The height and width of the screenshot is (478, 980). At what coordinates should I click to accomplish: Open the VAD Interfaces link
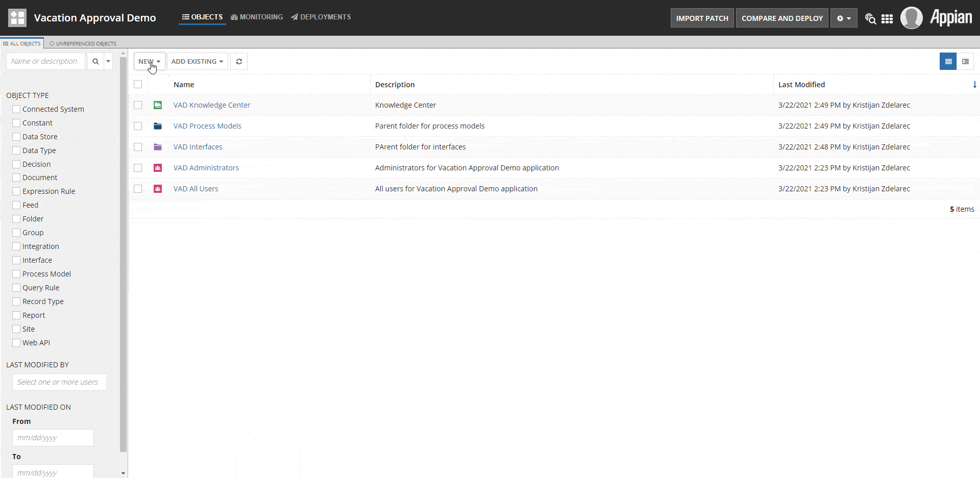click(198, 147)
